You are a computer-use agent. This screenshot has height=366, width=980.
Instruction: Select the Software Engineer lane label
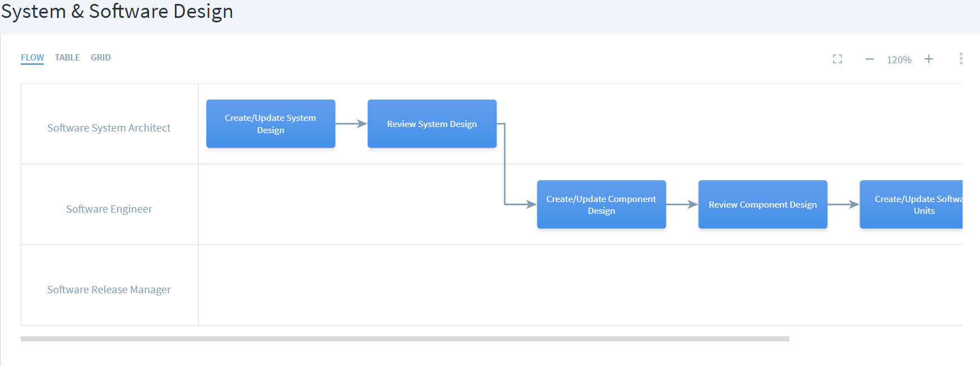(109, 209)
